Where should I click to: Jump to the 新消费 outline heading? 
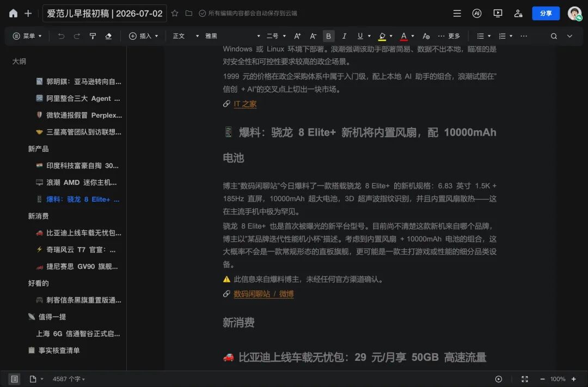coord(38,216)
